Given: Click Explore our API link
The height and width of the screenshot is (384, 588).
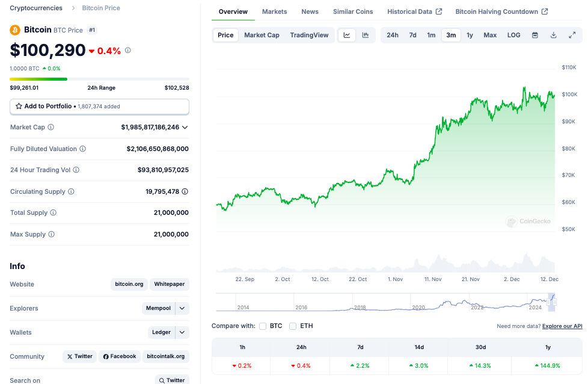Looking at the screenshot, I should coord(562,326).
